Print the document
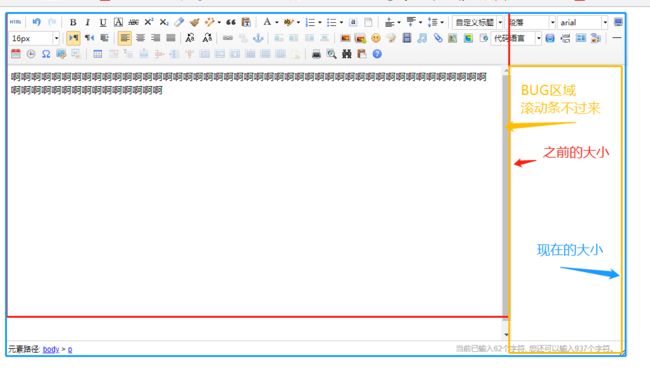Image resolution: width=650 pixels, height=376 pixels. [316, 54]
